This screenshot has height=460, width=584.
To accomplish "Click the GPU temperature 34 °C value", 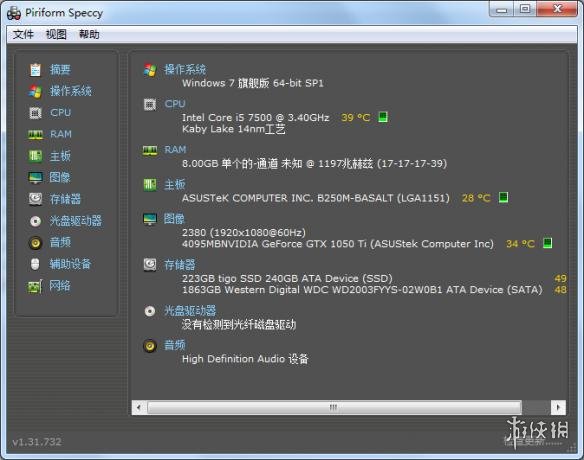I will [x=520, y=244].
